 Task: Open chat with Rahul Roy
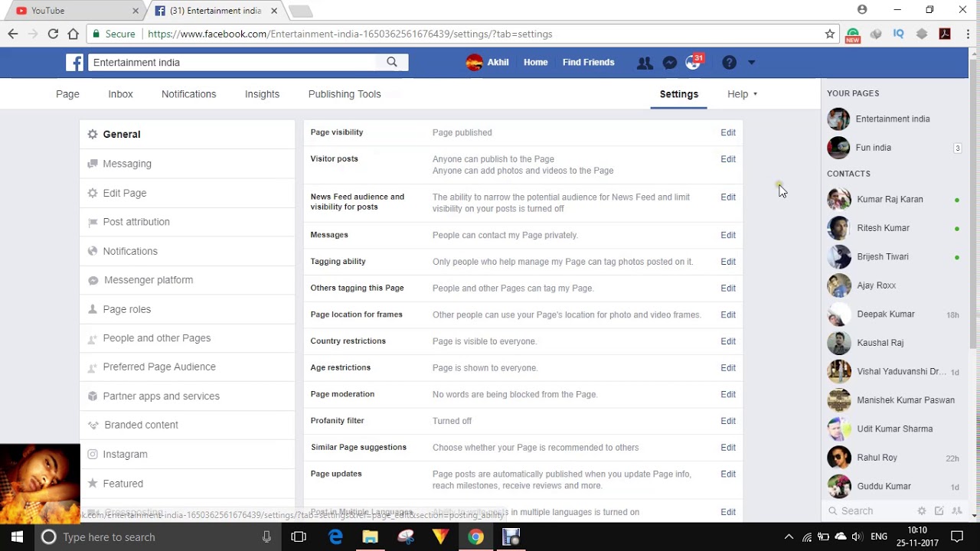[893, 458]
